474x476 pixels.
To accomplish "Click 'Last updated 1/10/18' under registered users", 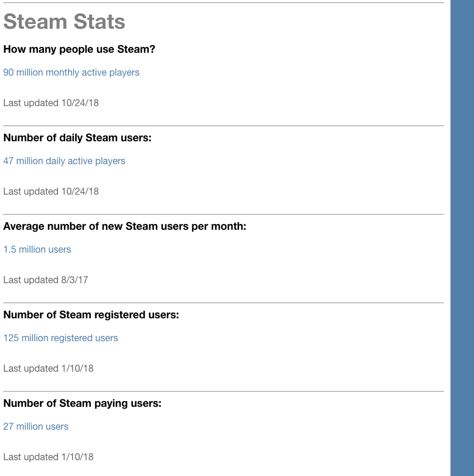I will [x=48, y=369].
